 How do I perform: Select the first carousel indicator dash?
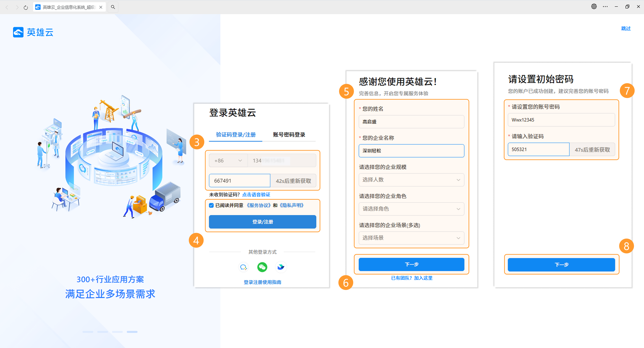[x=88, y=332]
